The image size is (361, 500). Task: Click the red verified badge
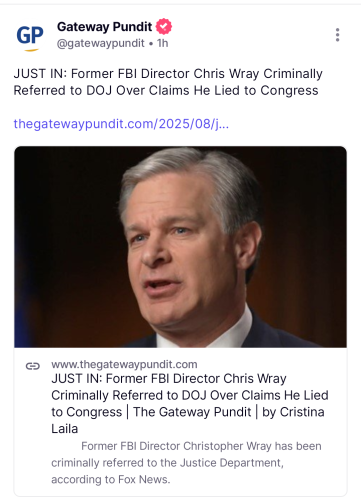(x=164, y=27)
